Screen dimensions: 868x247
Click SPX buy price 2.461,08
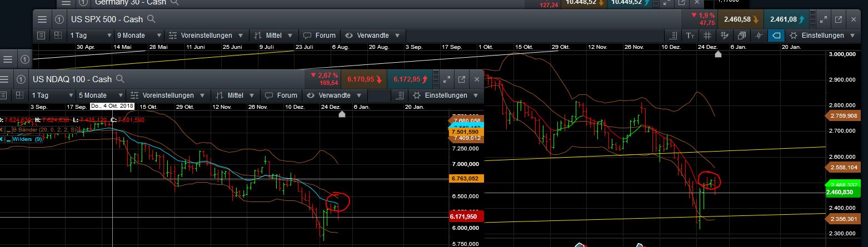point(787,19)
